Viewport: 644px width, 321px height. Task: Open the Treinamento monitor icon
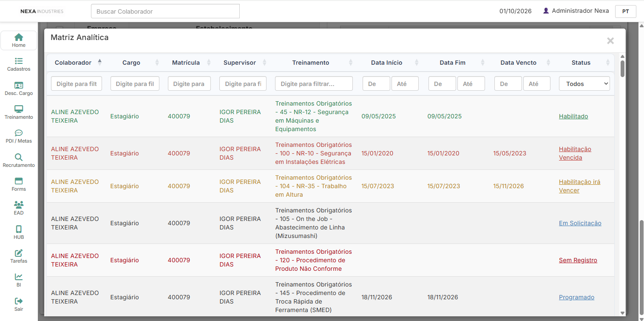pos(19,109)
